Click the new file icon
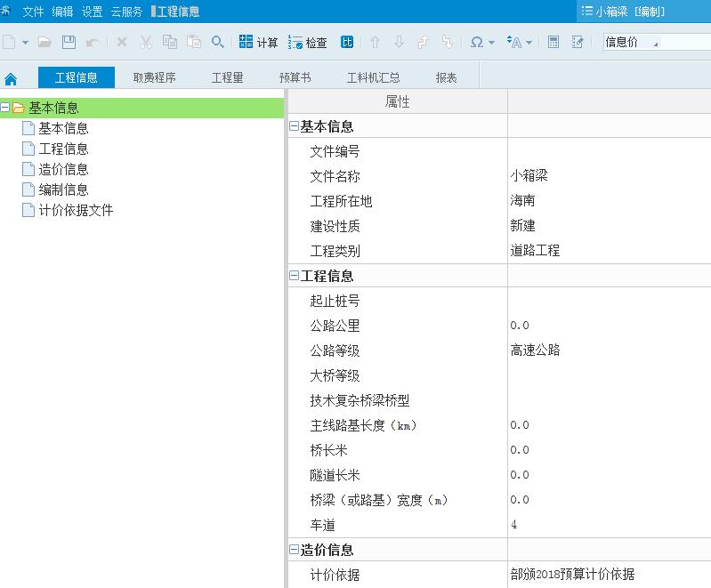711x588 pixels. pyautogui.click(x=9, y=42)
